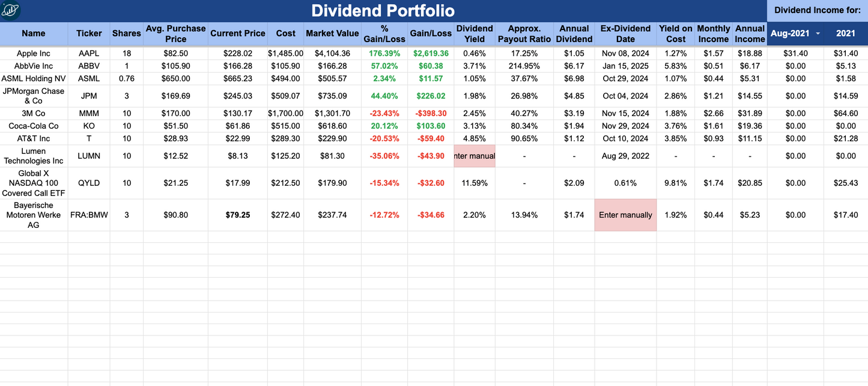Viewport: 868px width, 386px height.
Task: Select AbbVie's Jan 15, 2025 ex-dividend date
Action: coord(625,66)
